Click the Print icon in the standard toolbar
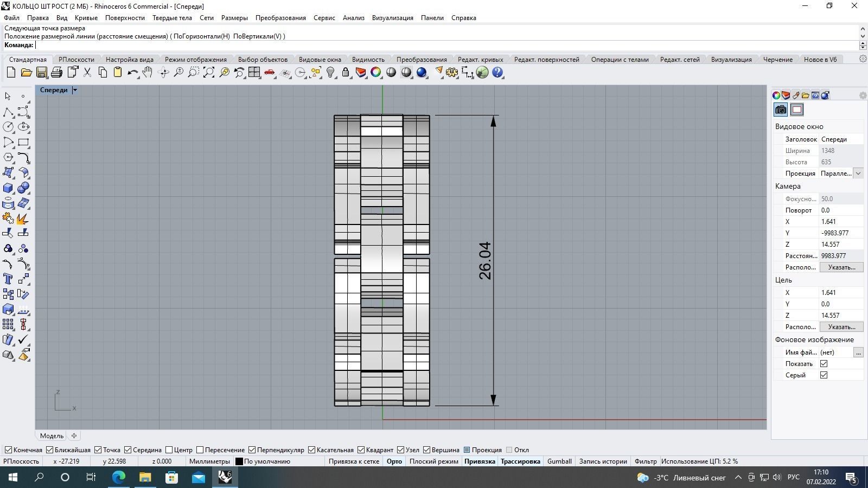The height and width of the screenshot is (488, 868). tap(56, 72)
